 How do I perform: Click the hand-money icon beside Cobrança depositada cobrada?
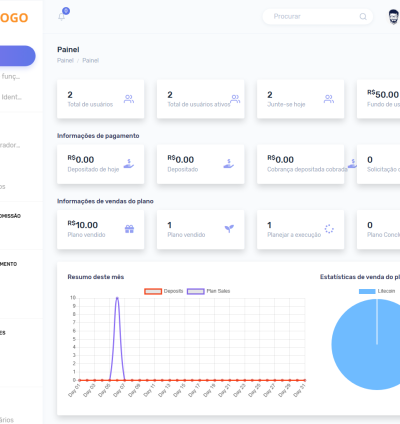pyautogui.click(x=352, y=163)
